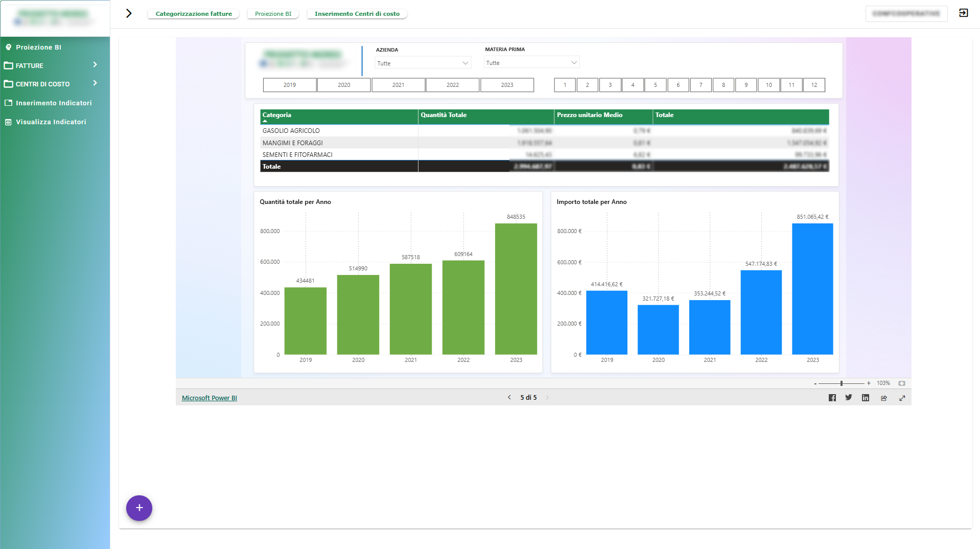Open the Microsoft Power BI link
Screen dimensions: 980x549
[x=209, y=398]
